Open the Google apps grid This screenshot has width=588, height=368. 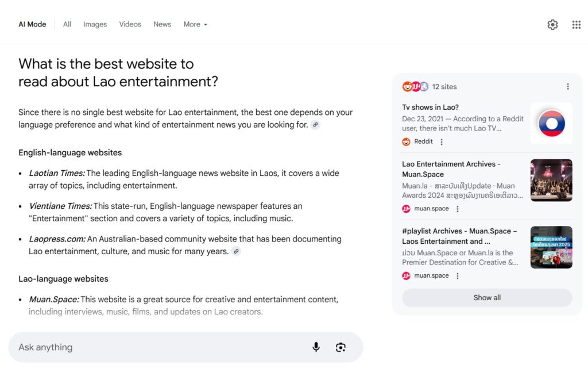[577, 25]
